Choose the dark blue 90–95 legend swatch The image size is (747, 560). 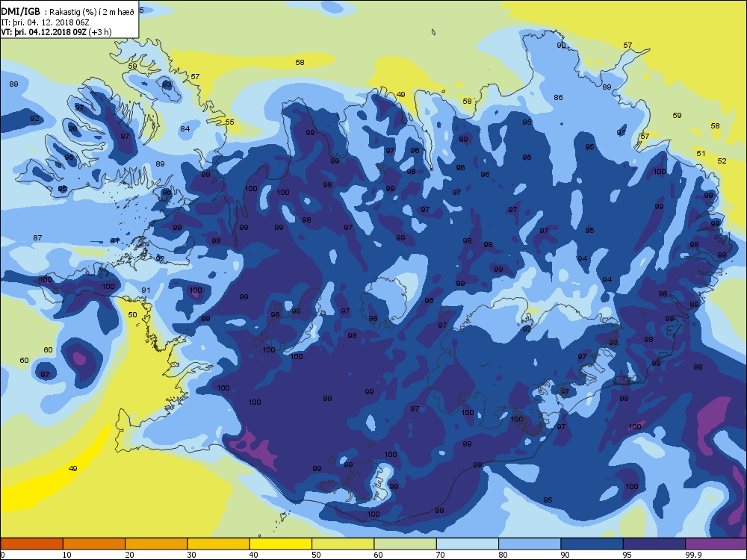pyautogui.click(x=592, y=544)
